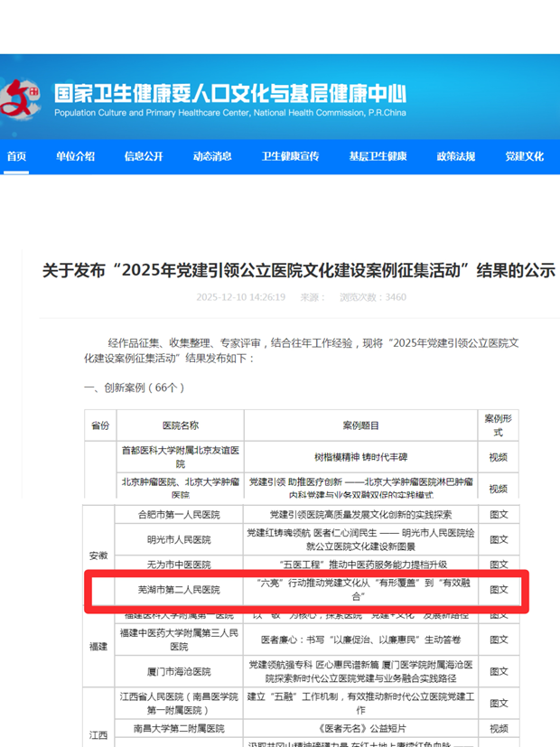Select the 建立“五融”工作机制 case title
This screenshot has width=560, height=747.
(x=361, y=703)
